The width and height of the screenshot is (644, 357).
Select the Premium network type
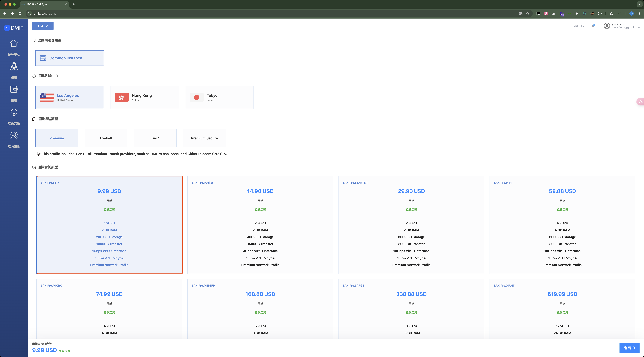coord(57,138)
